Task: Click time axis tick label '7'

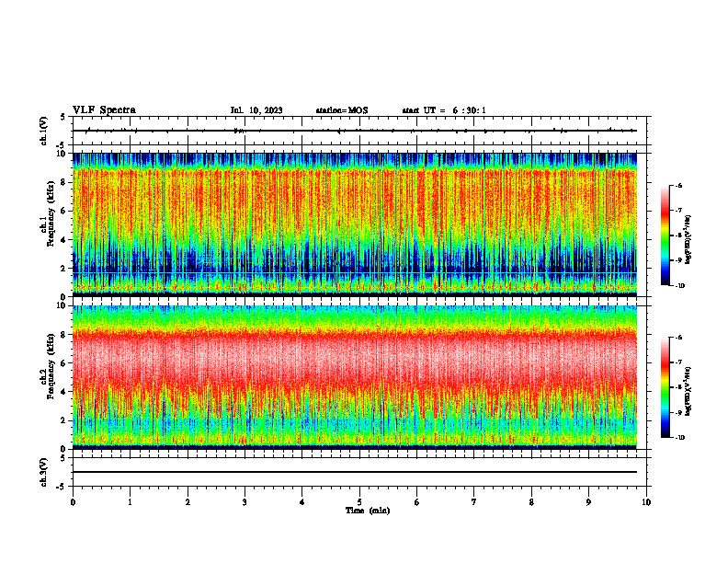Action: [x=474, y=502]
